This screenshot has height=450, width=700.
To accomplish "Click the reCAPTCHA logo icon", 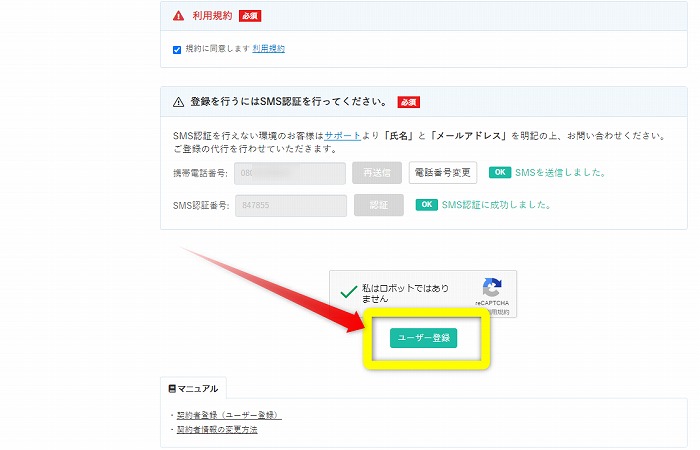I will (x=491, y=287).
